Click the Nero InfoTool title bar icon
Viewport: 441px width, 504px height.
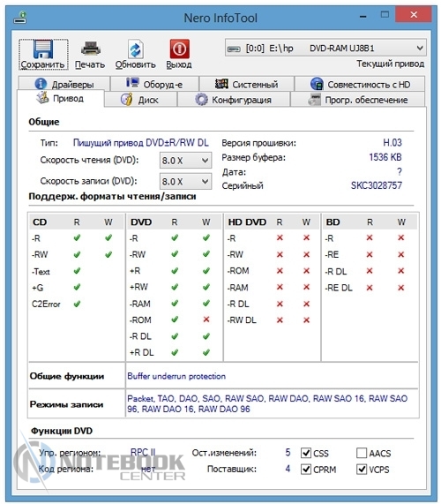[20, 17]
